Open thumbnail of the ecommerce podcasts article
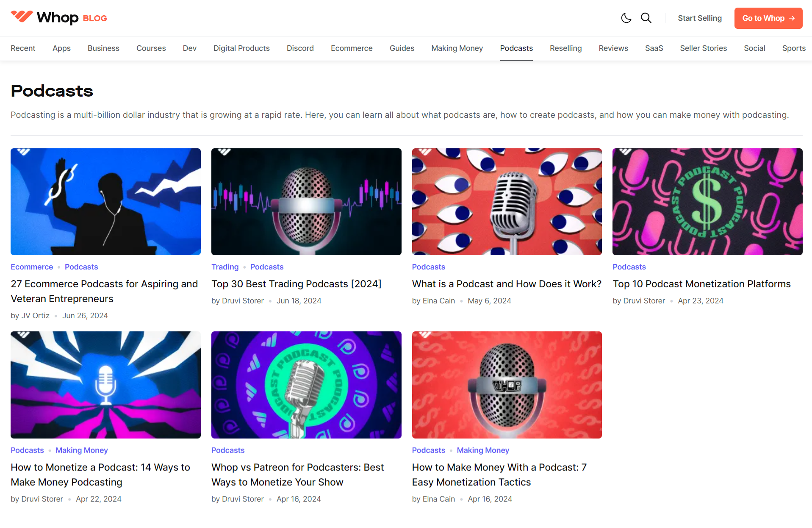The image size is (812, 528). click(x=105, y=202)
